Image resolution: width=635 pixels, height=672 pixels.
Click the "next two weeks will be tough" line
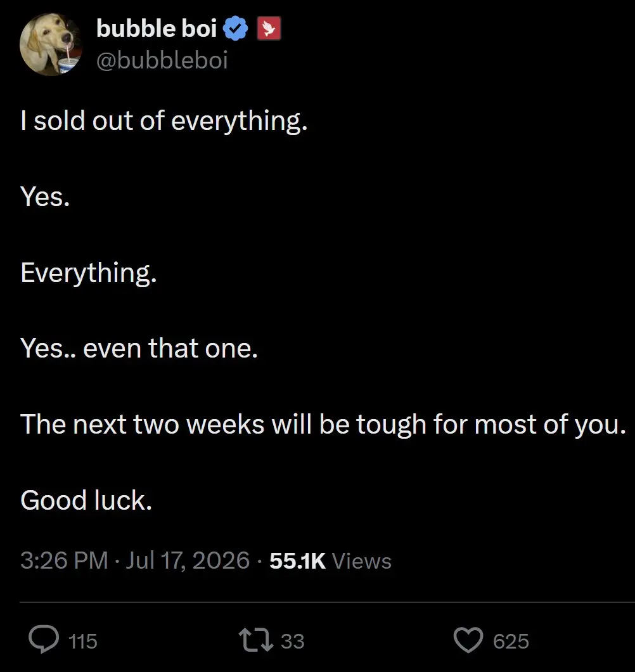pos(323,425)
